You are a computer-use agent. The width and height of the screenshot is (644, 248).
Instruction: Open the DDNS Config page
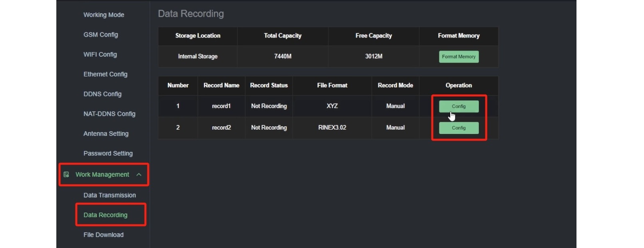pyautogui.click(x=102, y=94)
